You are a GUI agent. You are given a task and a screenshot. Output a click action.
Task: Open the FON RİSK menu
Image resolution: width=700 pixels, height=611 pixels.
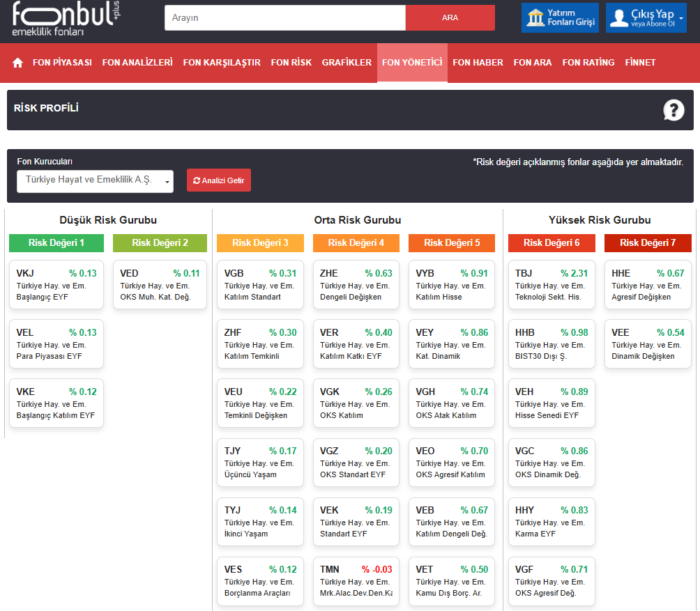(x=291, y=63)
